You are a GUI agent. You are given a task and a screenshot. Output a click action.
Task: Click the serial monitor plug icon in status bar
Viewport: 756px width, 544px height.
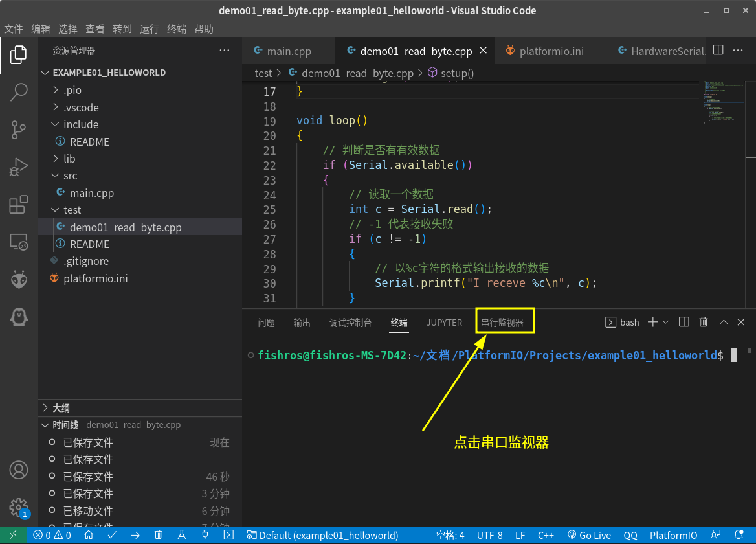pos(205,536)
